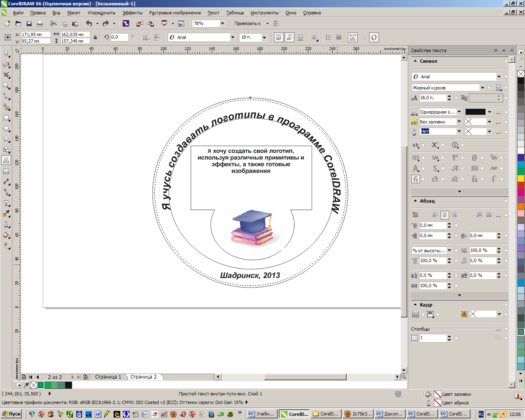525x420 pixels.
Task: Select the Fill tool in the toolbox
Action: point(6,235)
